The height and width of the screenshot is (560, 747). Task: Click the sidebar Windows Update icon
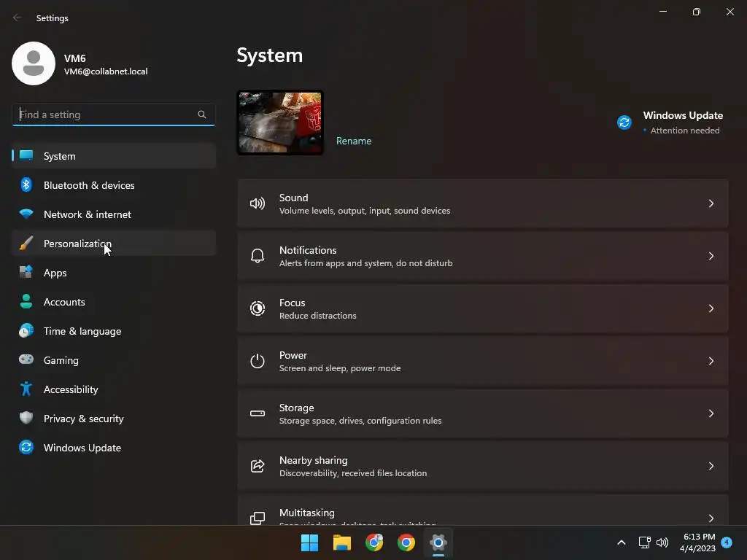(26, 447)
